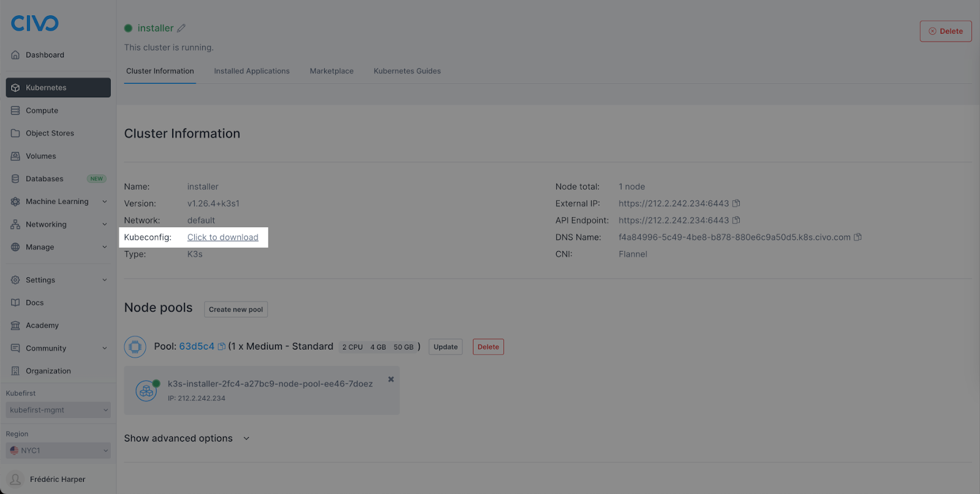Click the Kubernetes cube icon in sidebar

click(15, 88)
